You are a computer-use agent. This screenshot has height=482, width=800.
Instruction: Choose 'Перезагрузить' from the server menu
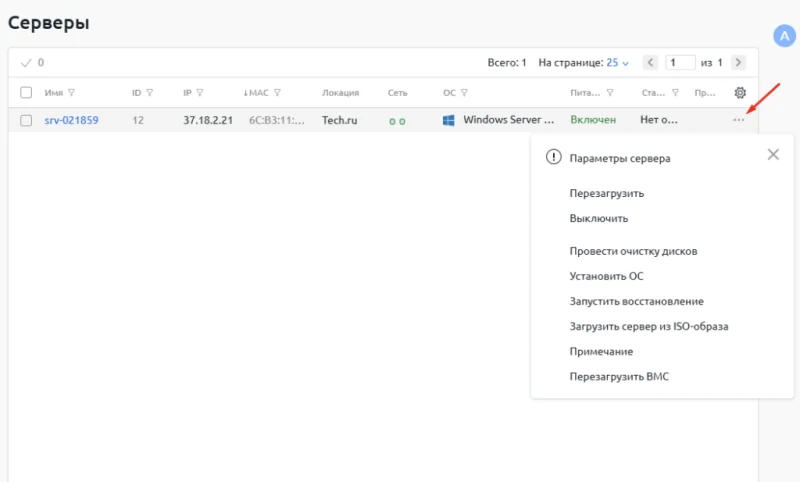click(606, 193)
